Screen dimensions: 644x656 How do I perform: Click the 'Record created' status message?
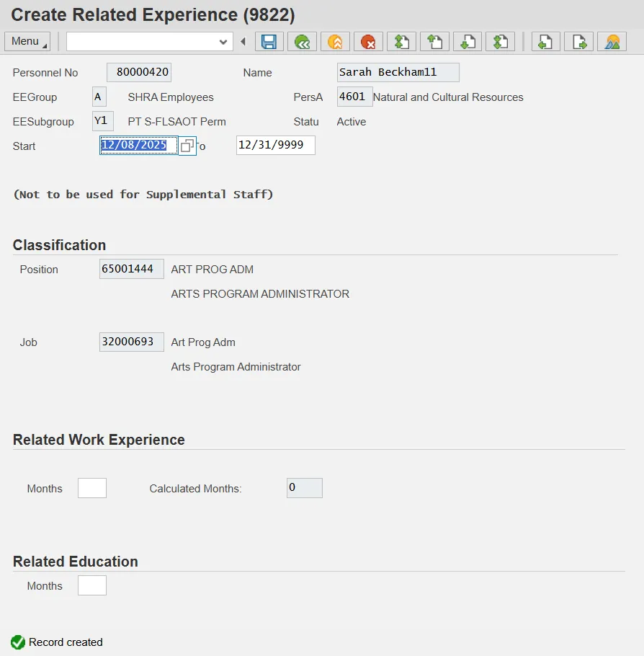pos(66,642)
